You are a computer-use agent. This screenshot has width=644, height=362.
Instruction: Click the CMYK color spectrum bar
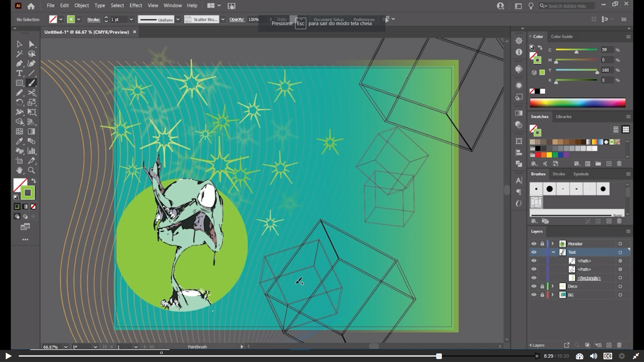tap(577, 103)
